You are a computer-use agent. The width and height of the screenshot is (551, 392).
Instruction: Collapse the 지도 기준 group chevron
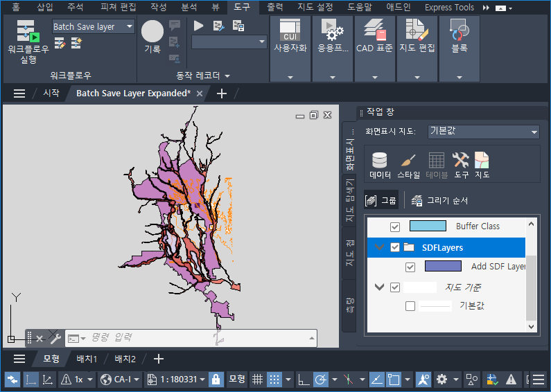(379, 287)
